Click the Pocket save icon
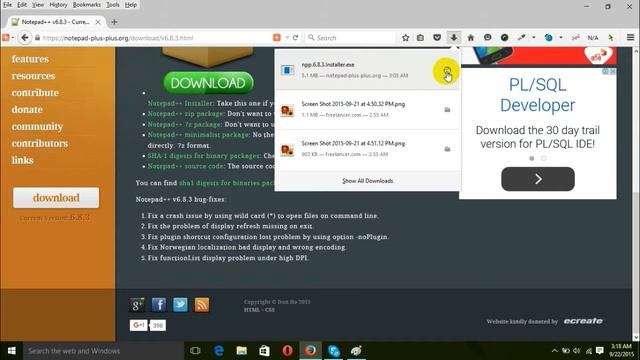This screenshot has height=360, width=640. (x=437, y=38)
